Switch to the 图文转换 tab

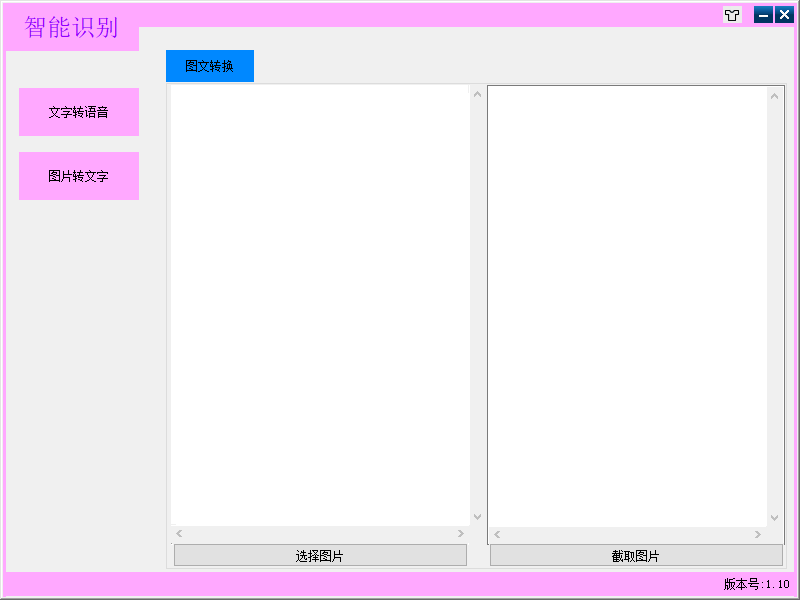pos(210,66)
